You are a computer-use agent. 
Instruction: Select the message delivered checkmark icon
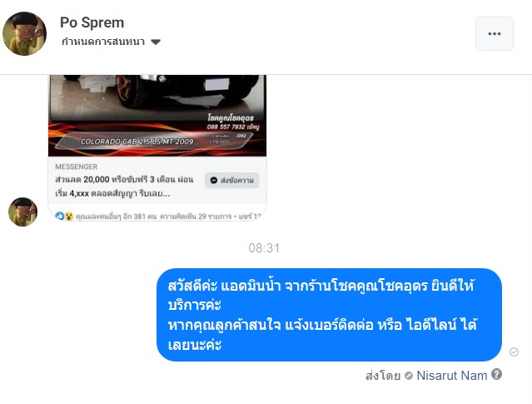[x=514, y=352]
